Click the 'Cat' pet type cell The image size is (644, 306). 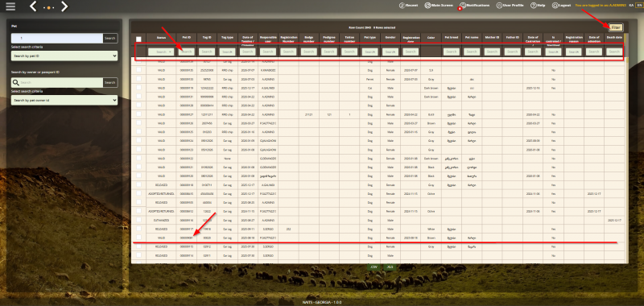click(369, 88)
